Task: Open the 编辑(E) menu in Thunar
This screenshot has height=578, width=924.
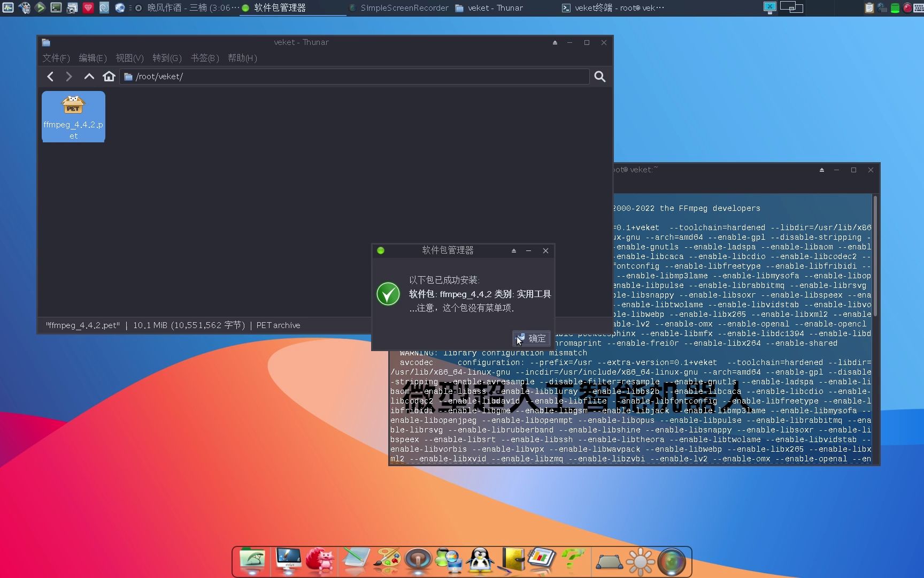Action: pos(93,58)
